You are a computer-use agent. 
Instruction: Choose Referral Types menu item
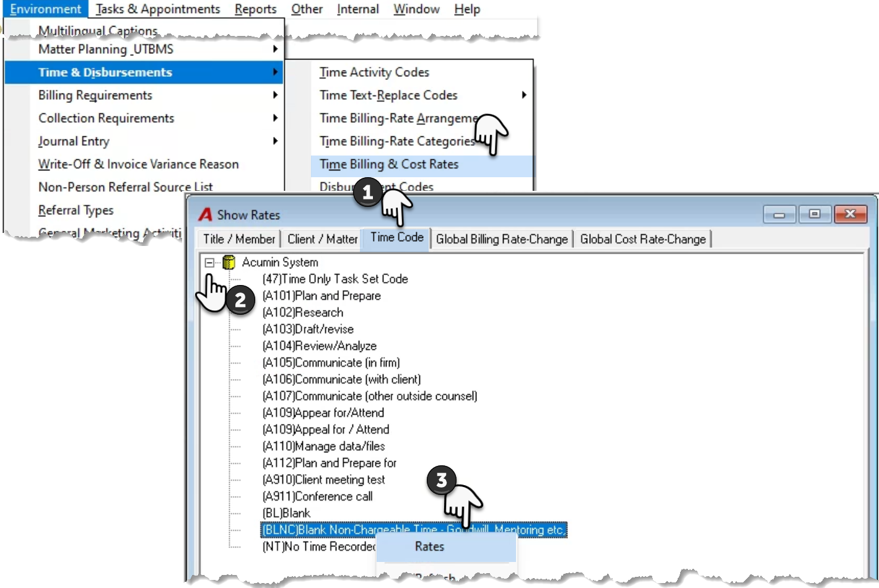coord(76,210)
